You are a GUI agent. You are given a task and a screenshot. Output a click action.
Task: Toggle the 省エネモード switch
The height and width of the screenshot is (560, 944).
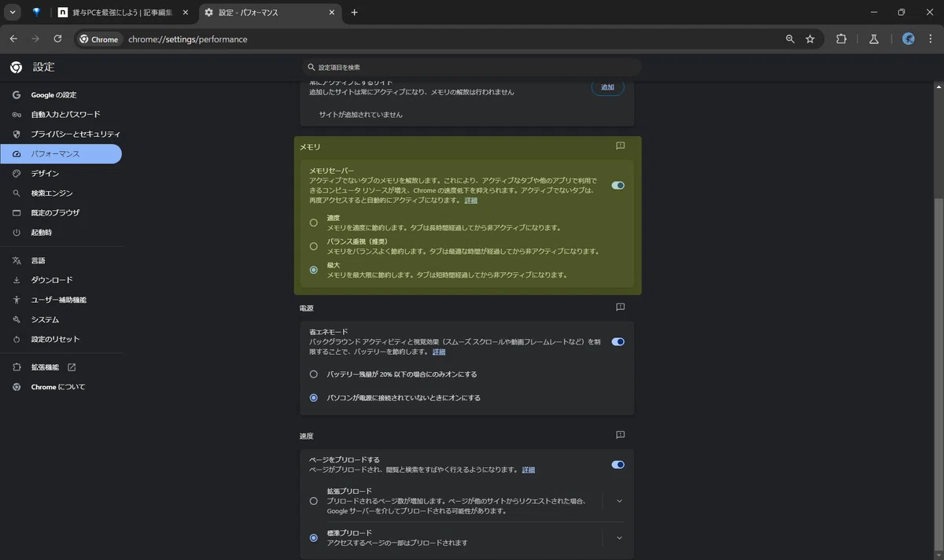(618, 342)
